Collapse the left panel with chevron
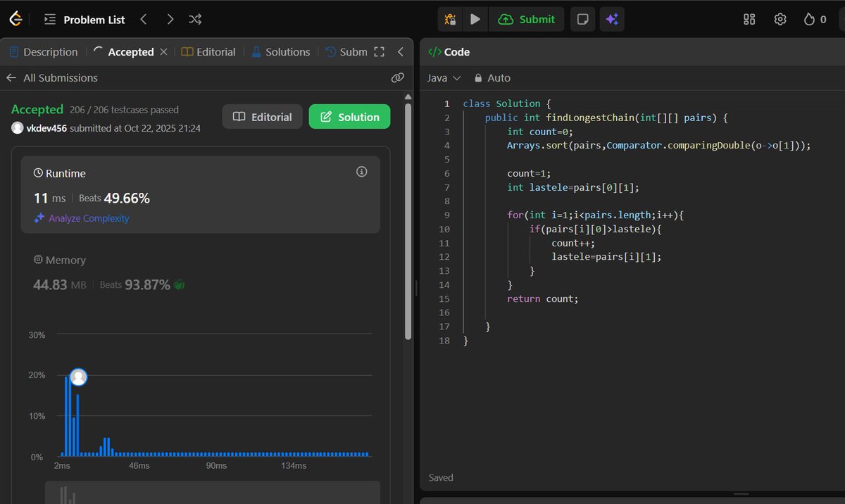Viewport: 845px width, 504px height. point(400,52)
